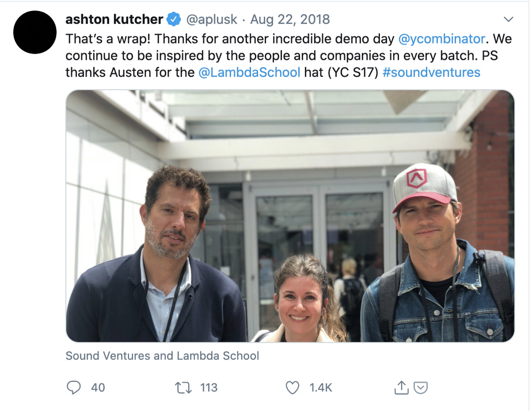Screen dimensions: 532x411
Task: Click the 40 replies count
Action: tap(98, 387)
